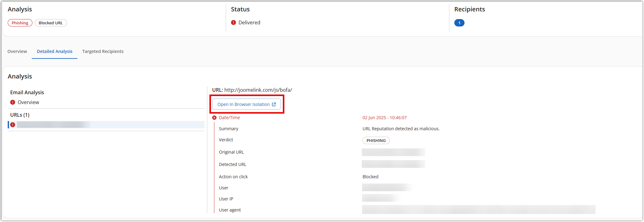
Task: Open the Targeted Recipients tab
Action: click(103, 51)
